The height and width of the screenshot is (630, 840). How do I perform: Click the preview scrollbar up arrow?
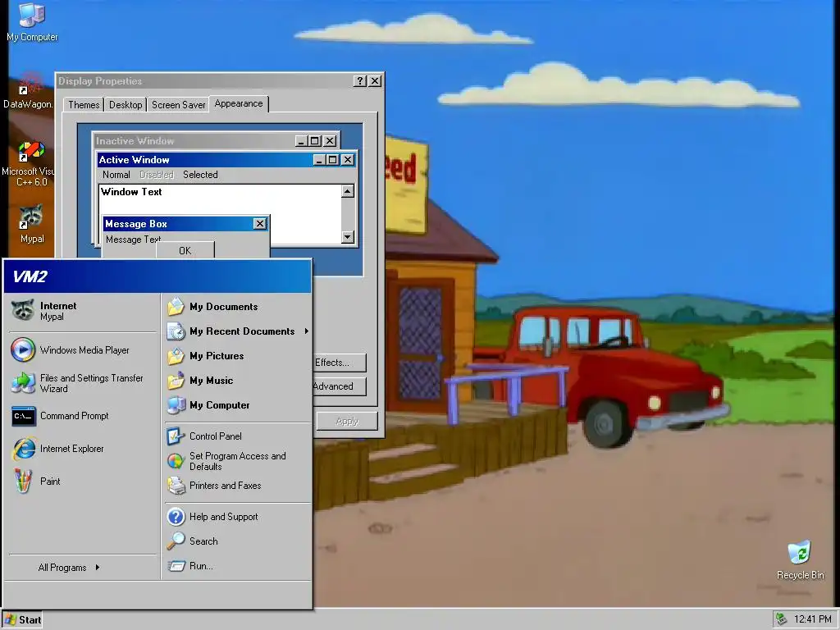tap(348, 191)
